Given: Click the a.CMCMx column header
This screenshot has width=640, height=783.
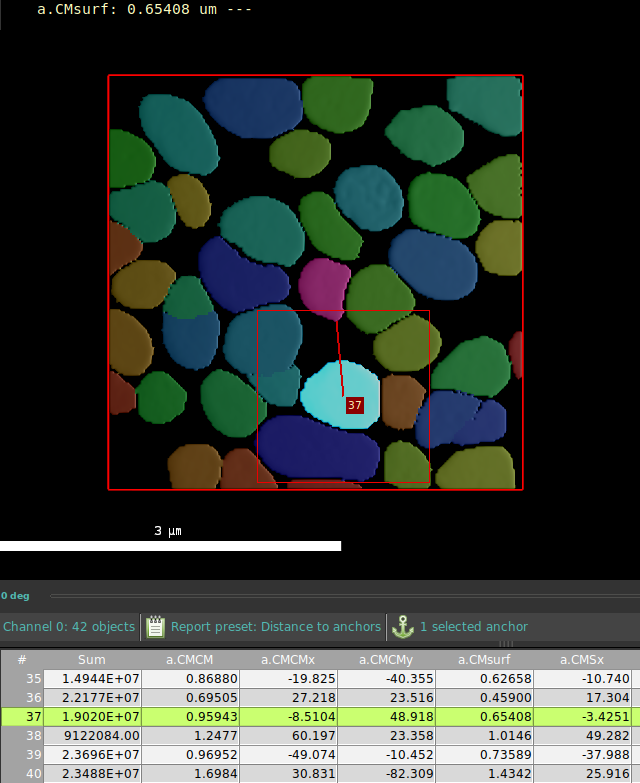Looking at the screenshot, I should coord(290,660).
